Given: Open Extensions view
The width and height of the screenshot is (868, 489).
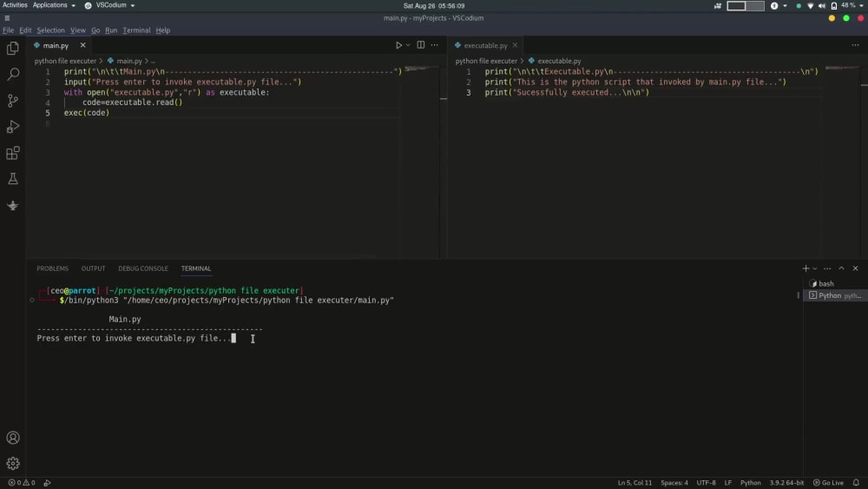Looking at the screenshot, I should [13, 153].
